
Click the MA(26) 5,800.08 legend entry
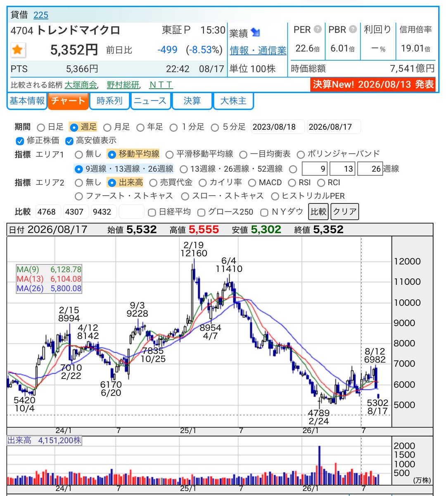point(49,289)
